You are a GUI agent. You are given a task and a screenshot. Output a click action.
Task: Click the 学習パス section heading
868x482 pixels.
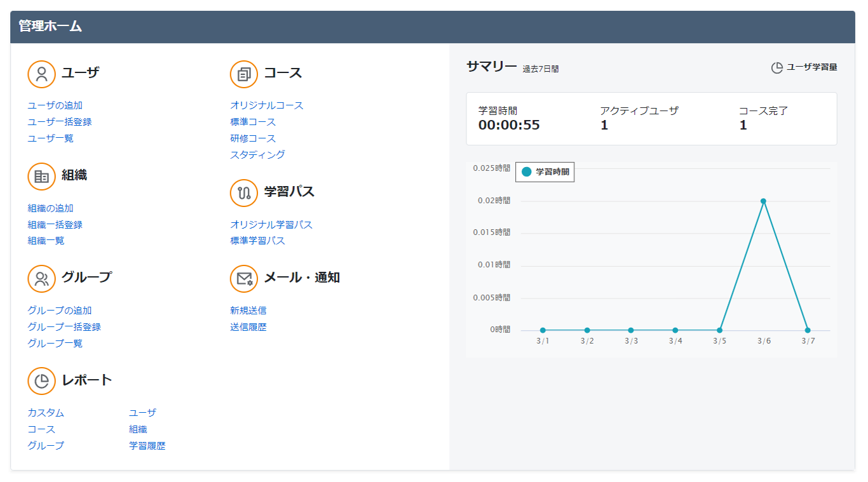tap(289, 191)
